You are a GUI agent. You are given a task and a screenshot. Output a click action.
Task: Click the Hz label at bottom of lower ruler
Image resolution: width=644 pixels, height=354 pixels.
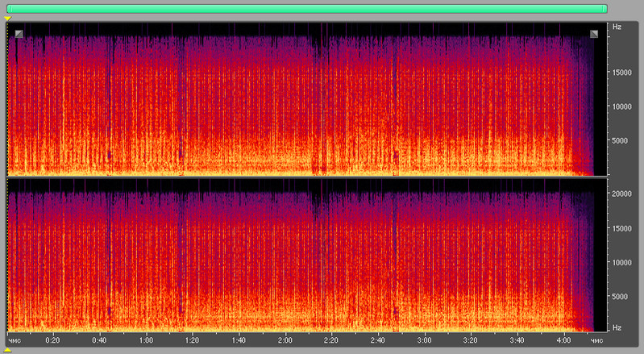[617, 328]
